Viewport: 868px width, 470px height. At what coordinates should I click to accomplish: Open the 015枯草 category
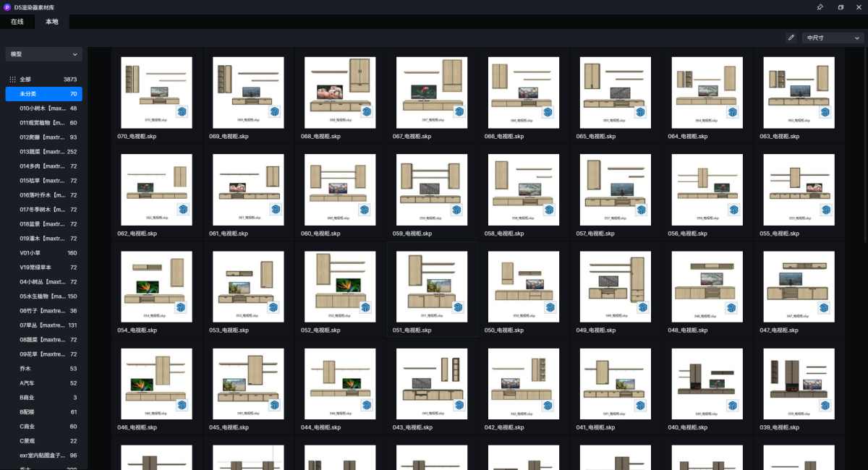[x=43, y=181]
